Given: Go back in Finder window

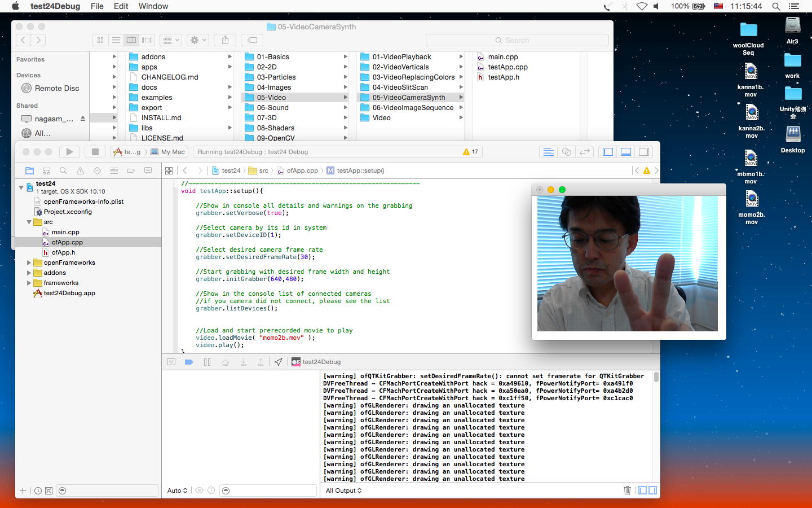Looking at the screenshot, I should coord(23,40).
